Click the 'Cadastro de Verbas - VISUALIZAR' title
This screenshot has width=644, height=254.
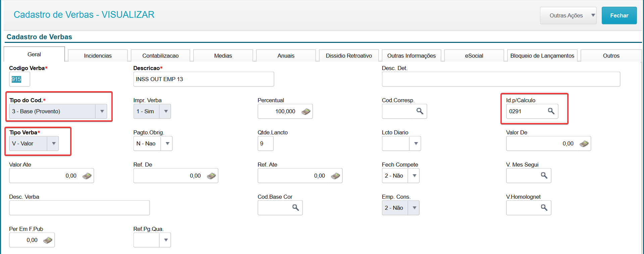pyautogui.click(x=84, y=15)
